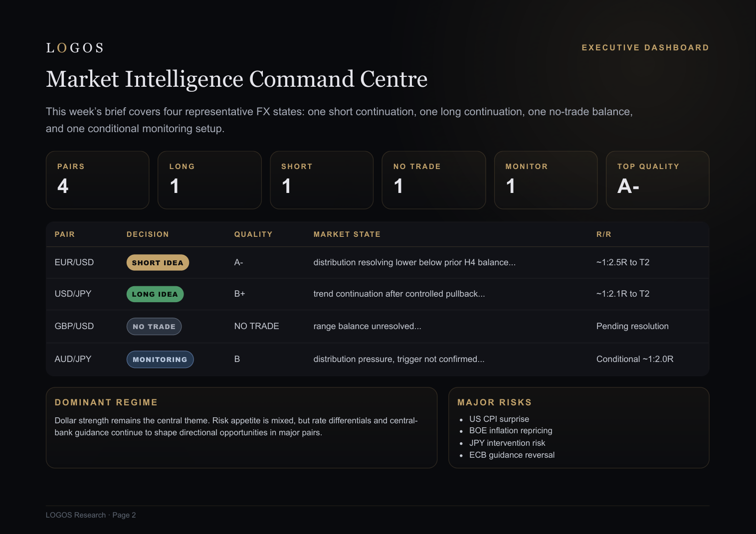Click the DOMINANT REGIME heading

pos(106,402)
